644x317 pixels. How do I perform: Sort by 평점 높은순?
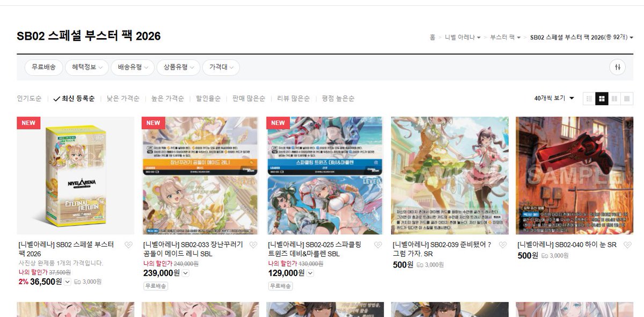coord(338,98)
